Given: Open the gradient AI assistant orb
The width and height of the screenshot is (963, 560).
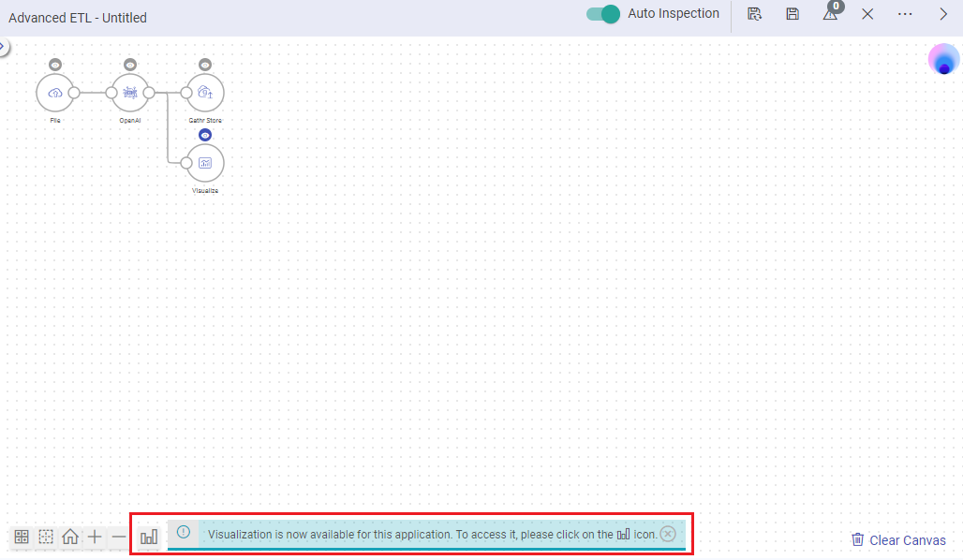Looking at the screenshot, I should [x=943, y=59].
